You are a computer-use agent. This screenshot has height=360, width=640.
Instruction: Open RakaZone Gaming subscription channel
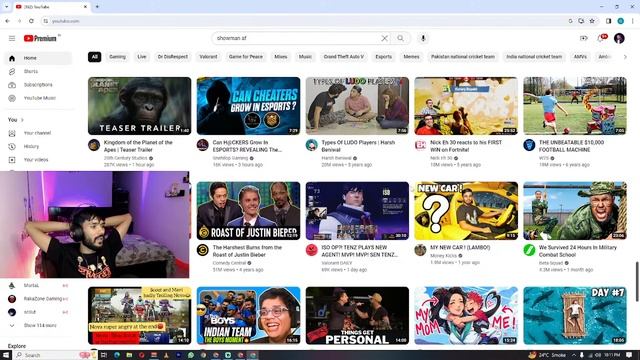click(x=39, y=299)
